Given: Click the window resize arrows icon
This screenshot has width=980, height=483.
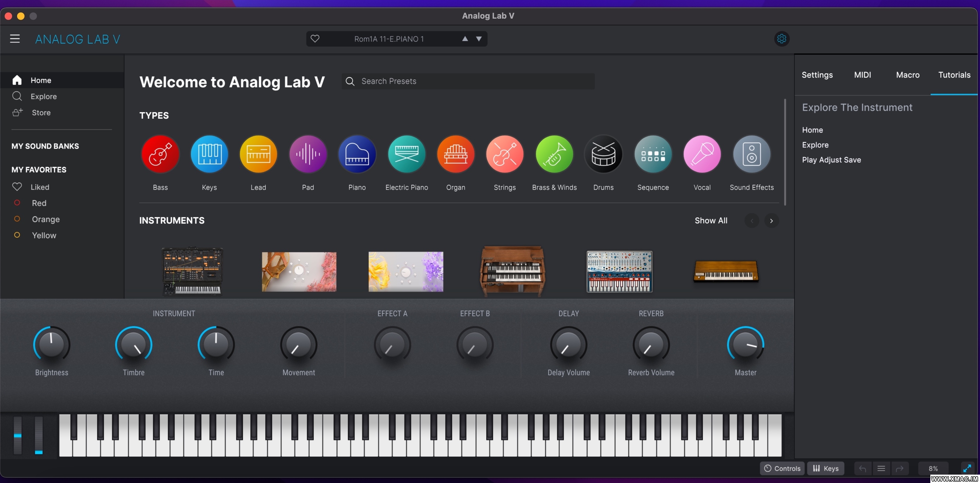Looking at the screenshot, I should [x=967, y=468].
